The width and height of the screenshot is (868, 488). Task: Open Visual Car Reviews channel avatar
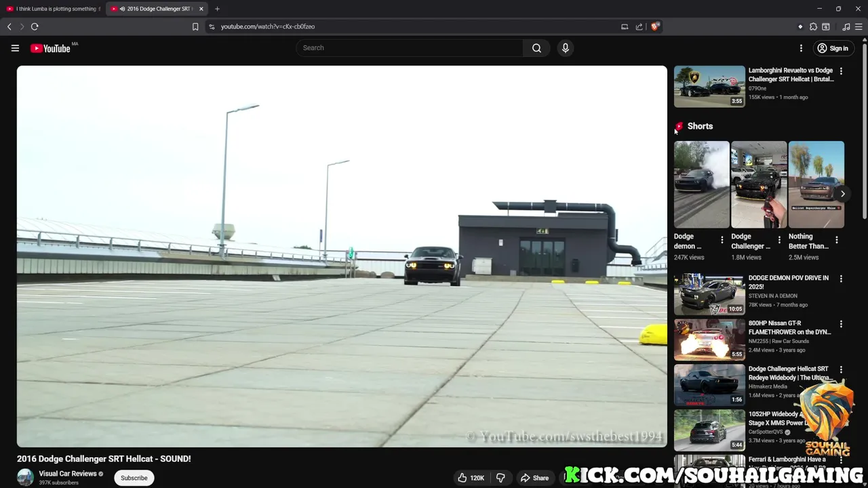point(25,477)
